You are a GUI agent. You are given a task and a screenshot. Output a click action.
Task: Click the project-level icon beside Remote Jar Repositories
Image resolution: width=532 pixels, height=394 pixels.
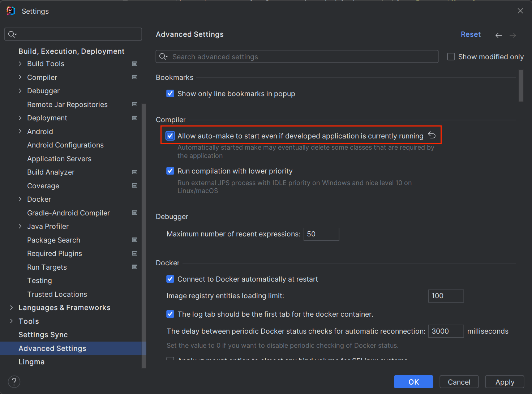click(x=134, y=104)
